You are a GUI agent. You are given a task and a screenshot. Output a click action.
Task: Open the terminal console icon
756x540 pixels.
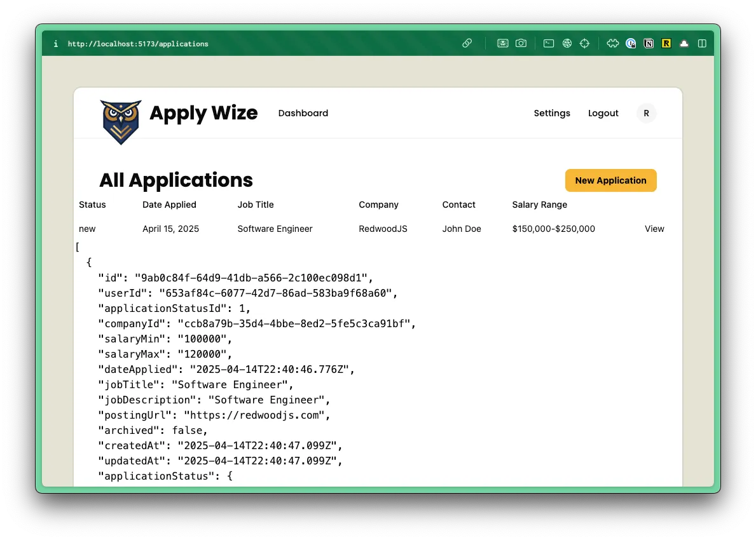tap(549, 43)
